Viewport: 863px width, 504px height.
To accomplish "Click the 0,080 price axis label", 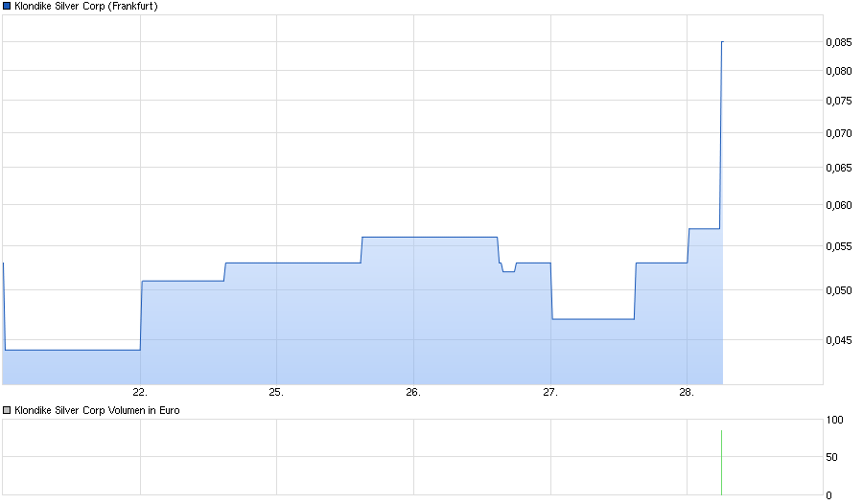I will coord(840,71).
